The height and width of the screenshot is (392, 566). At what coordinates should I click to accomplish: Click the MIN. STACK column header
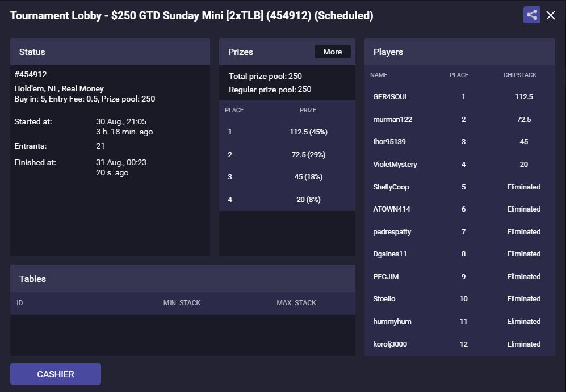pos(182,303)
